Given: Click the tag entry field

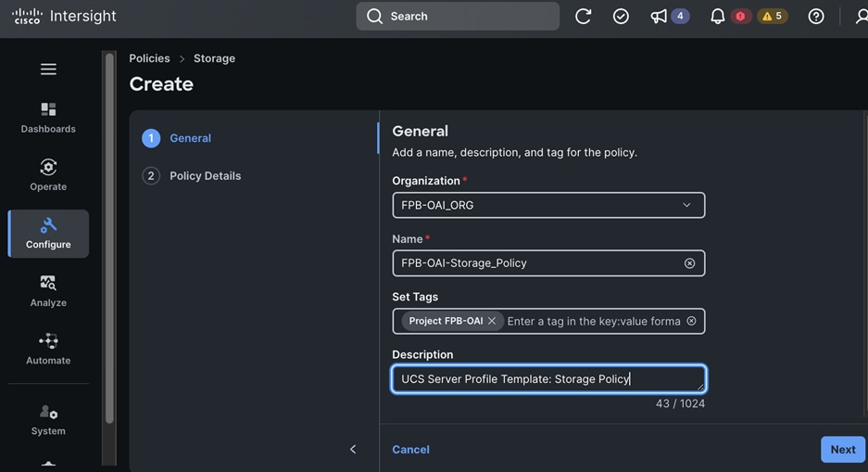Looking at the screenshot, I should pyautogui.click(x=594, y=322).
